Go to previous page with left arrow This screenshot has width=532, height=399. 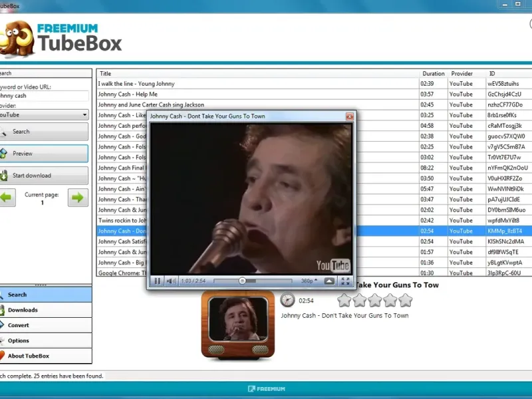[7, 198]
